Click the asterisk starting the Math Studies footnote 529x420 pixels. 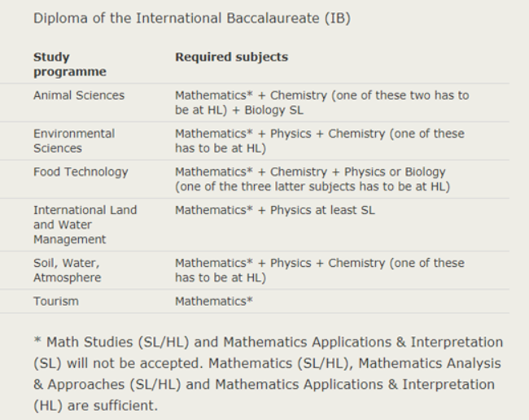coord(37,340)
